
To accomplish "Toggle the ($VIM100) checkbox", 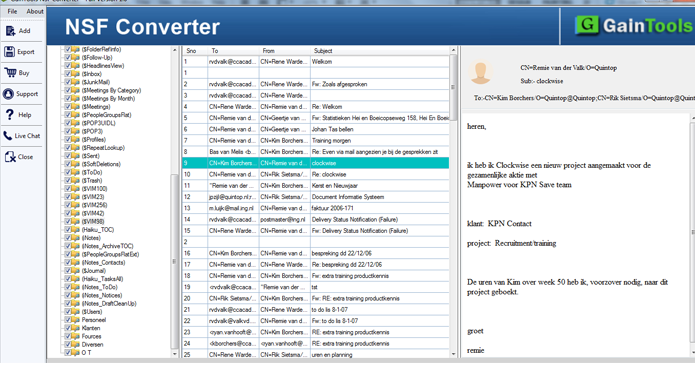I will point(68,189).
